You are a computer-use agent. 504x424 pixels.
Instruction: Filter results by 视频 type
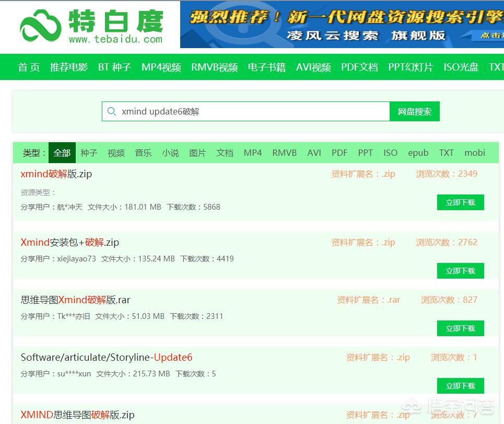pyautogui.click(x=116, y=153)
